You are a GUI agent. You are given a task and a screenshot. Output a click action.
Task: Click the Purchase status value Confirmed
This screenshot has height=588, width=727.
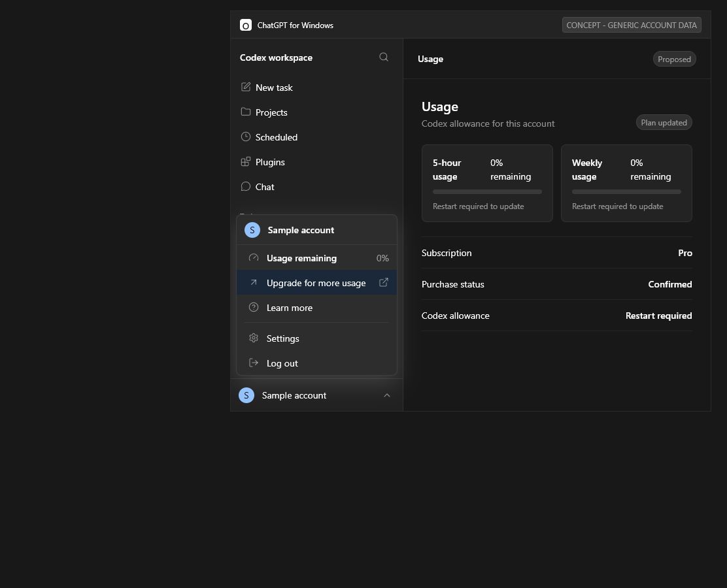(670, 284)
